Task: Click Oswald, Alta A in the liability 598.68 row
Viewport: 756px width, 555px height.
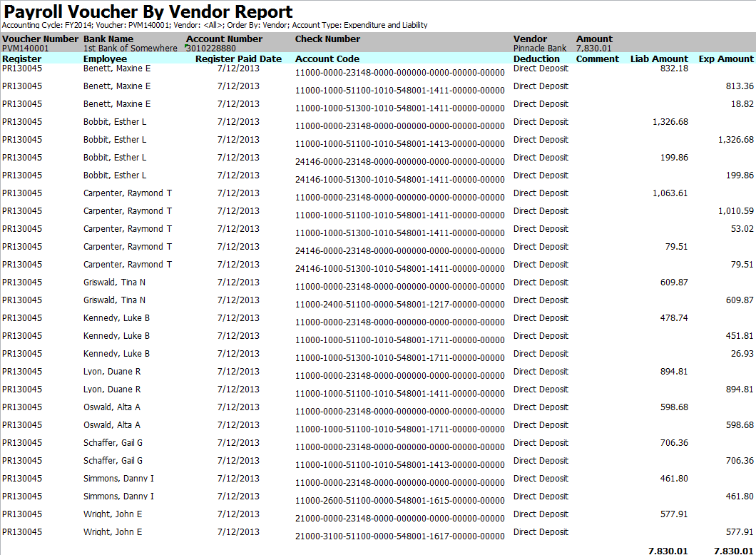Action: (x=112, y=407)
